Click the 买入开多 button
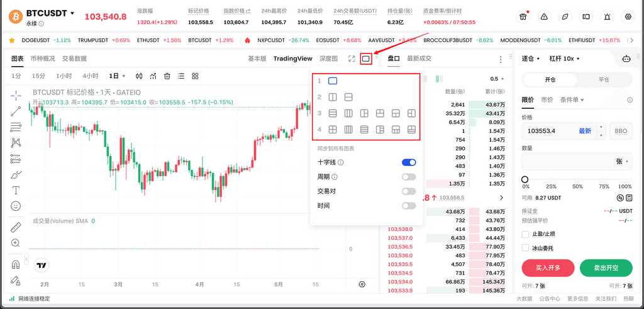644x309 pixels. 548,268
